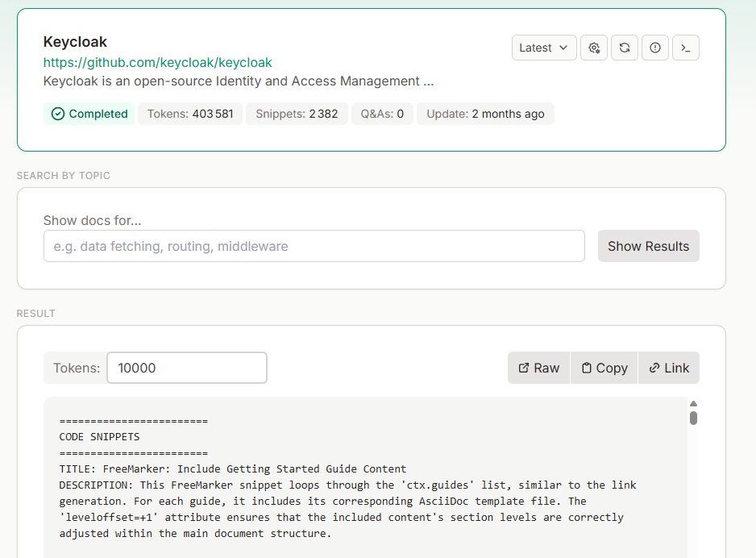Click the Keycloak library title

[x=75, y=42]
